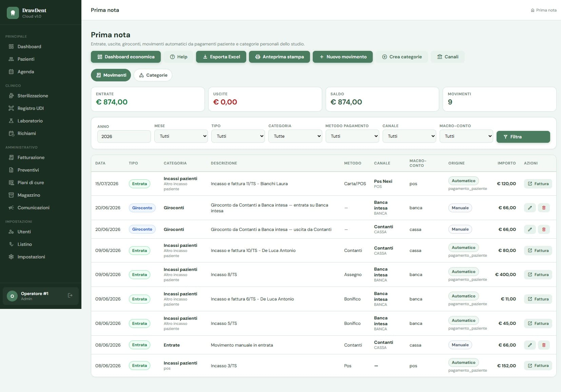Open Preventivi section
The image size is (561, 392).
(x=41, y=170)
